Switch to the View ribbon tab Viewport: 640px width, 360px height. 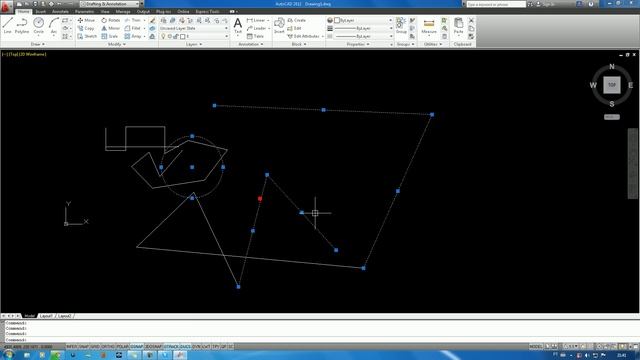[105, 11]
